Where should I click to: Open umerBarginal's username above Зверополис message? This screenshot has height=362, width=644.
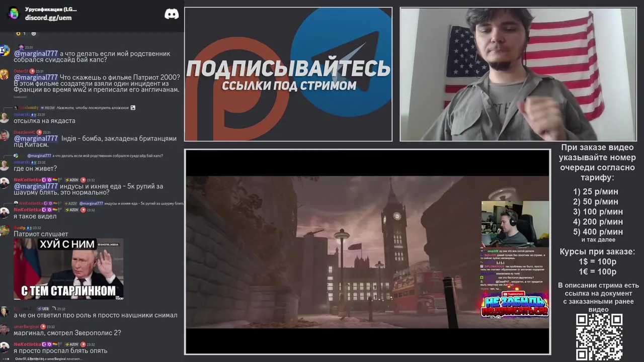[x=26, y=326]
